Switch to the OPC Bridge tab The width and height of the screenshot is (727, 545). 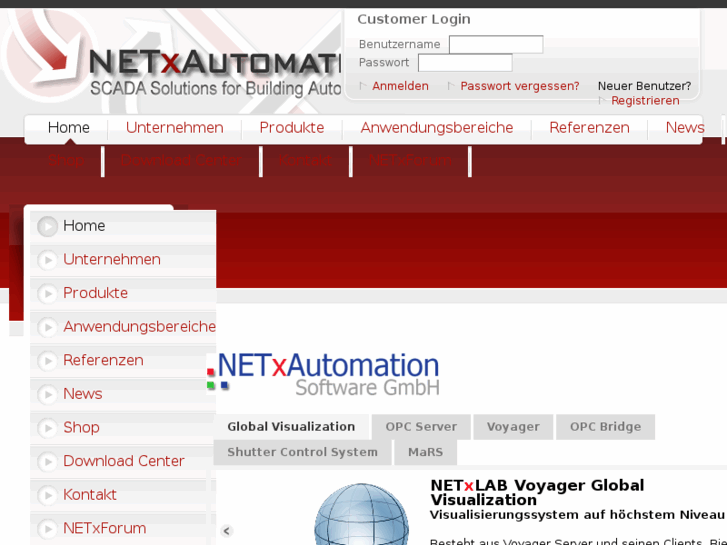click(606, 427)
